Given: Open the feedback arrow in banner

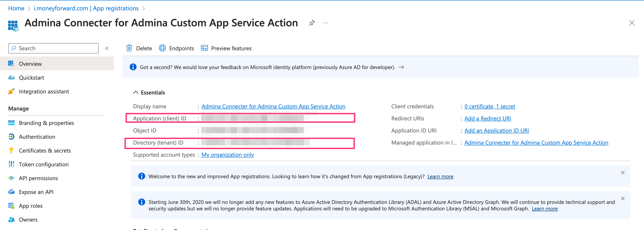Looking at the screenshot, I should [401, 67].
